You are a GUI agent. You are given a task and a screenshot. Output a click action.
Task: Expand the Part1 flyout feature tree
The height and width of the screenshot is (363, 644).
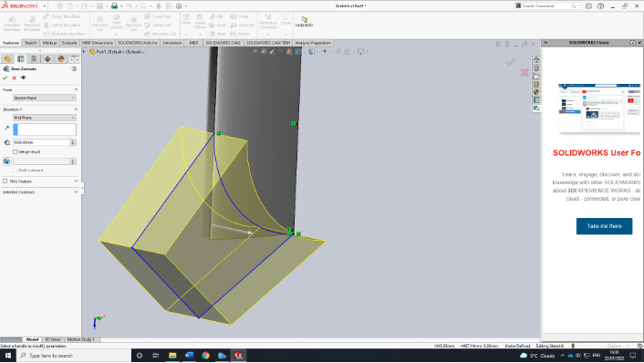(84, 52)
